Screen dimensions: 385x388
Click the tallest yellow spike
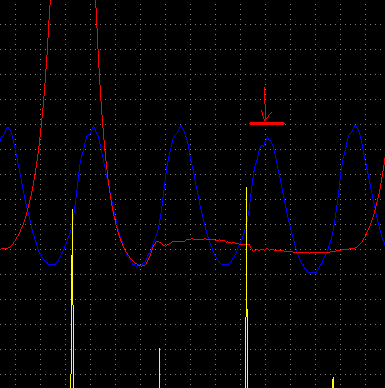pos(247,287)
